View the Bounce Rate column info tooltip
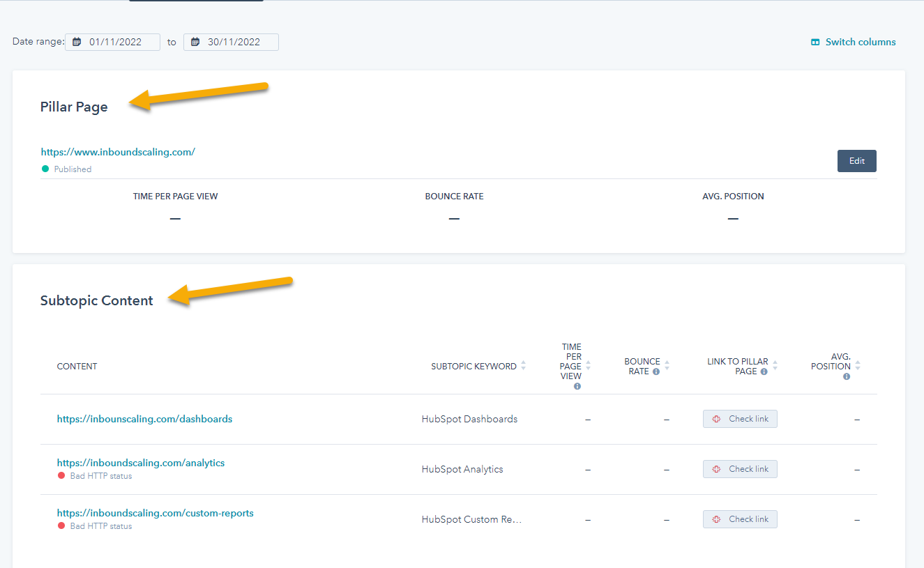Screen dimensions: 924x568 [x=657, y=371]
